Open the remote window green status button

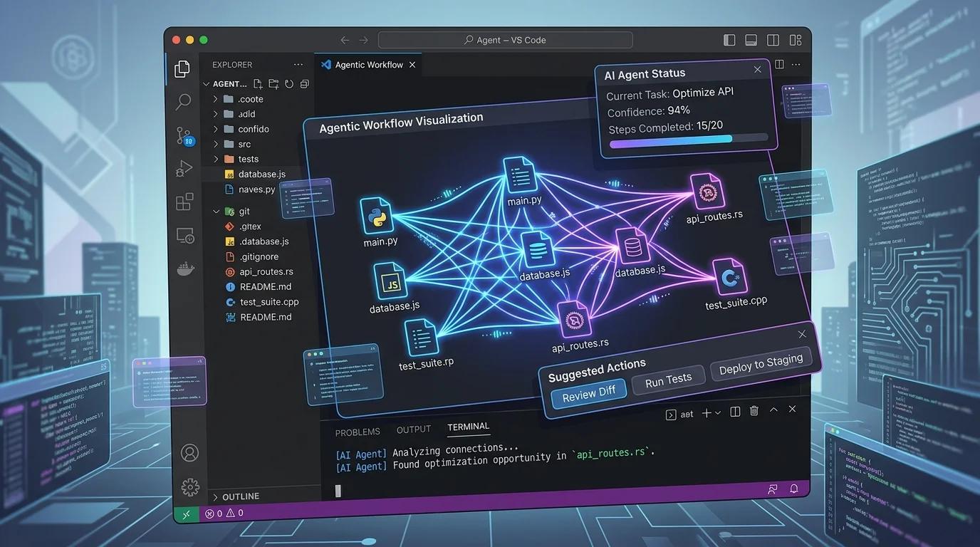coord(187,514)
